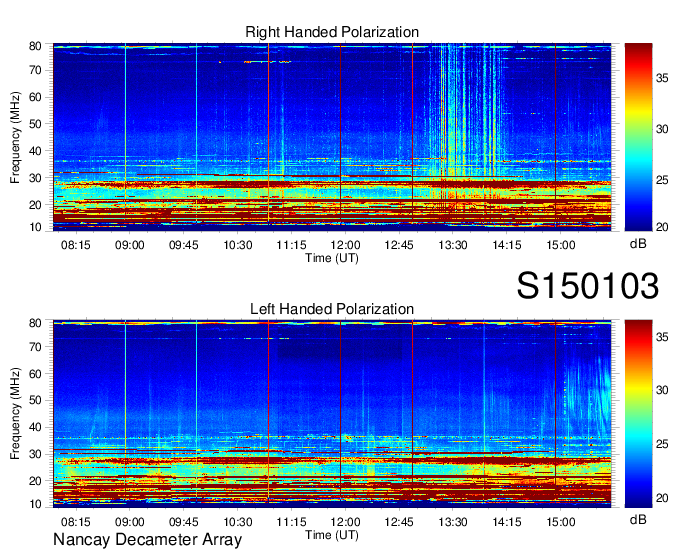The image size is (680, 552).
Task: Select the S150103 observation label
Action: [588, 285]
